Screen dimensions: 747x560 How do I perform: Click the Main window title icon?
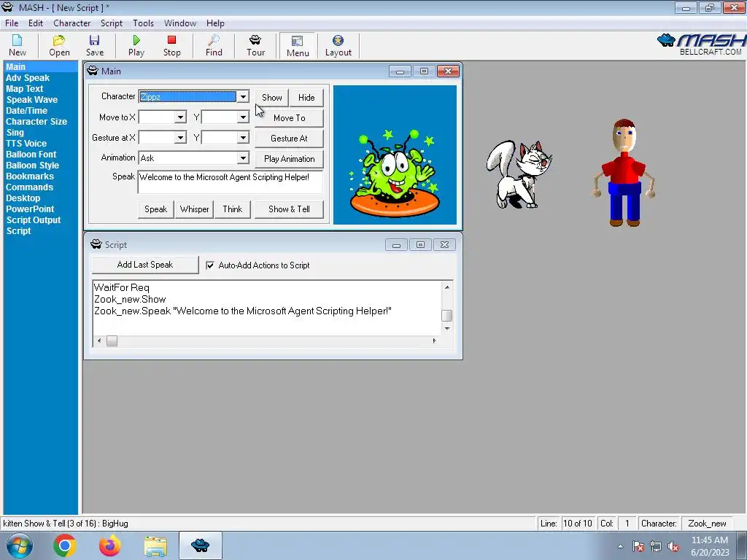(x=93, y=71)
